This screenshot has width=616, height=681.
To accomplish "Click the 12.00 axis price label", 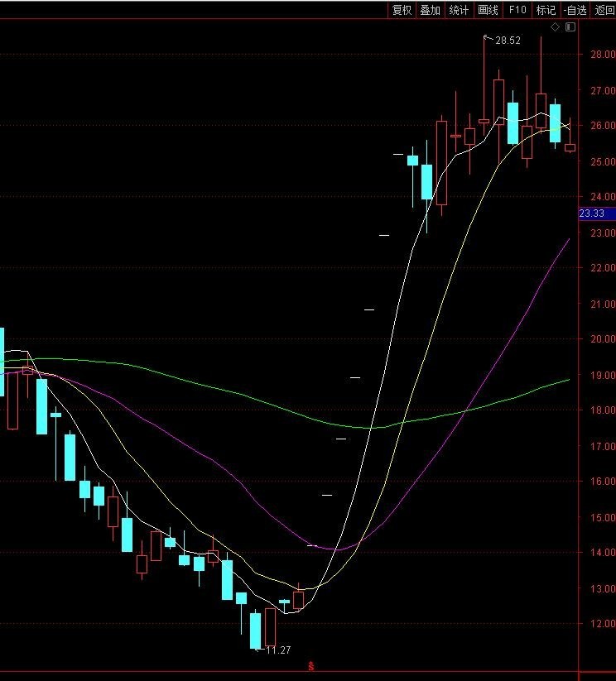I will coord(603,624).
